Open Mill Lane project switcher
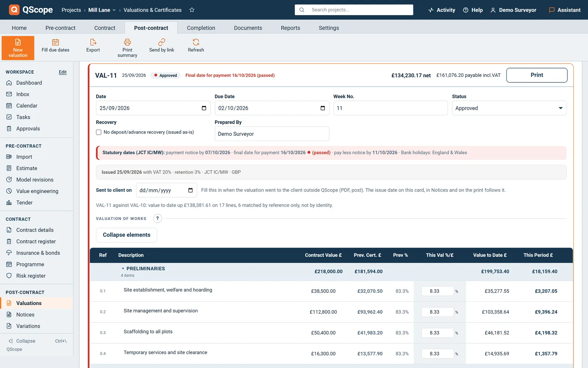 (102, 10)
